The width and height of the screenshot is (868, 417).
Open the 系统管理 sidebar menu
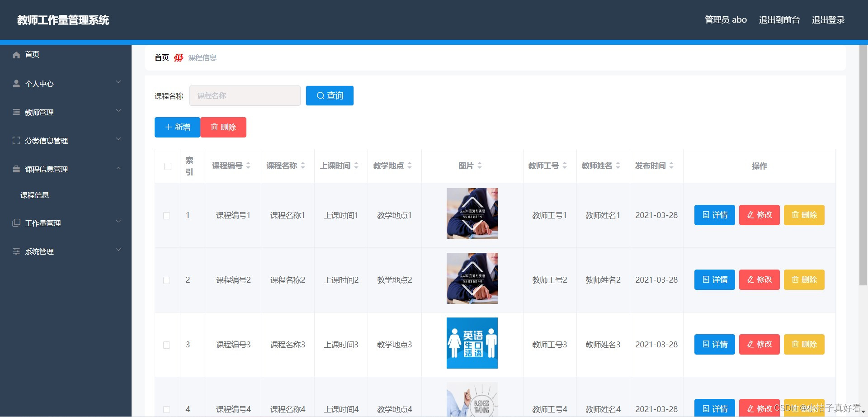coord(66,251)
